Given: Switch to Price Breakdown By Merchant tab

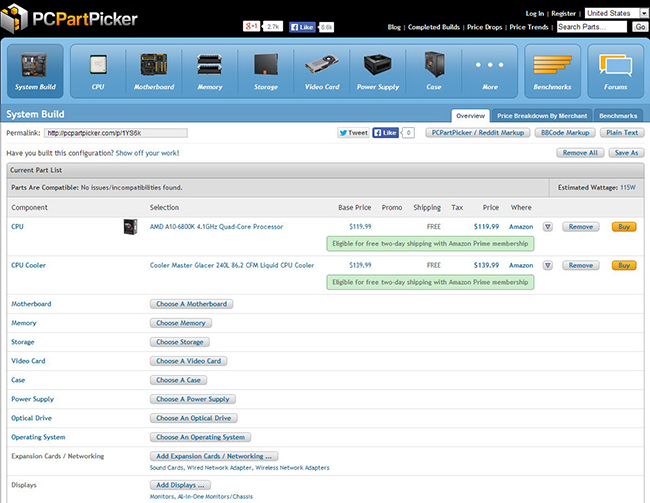Looking at the screenshot, I should pyautogui.click(x=542, y=116).
